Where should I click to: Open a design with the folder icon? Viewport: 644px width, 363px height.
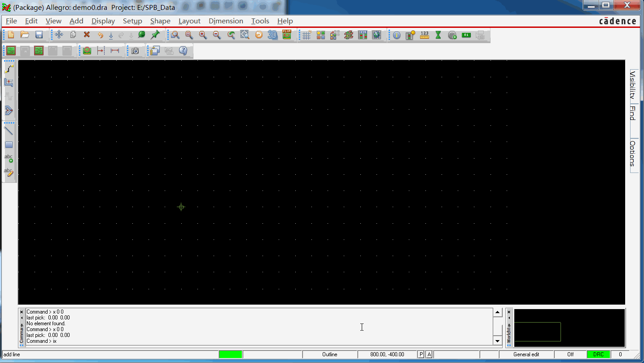click(x=25, y=35)
